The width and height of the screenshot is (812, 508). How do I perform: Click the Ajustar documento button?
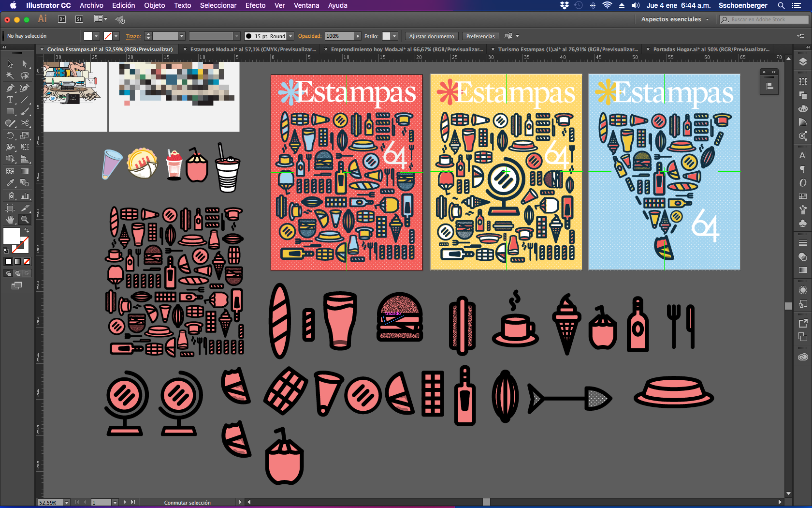pos(432,36)
